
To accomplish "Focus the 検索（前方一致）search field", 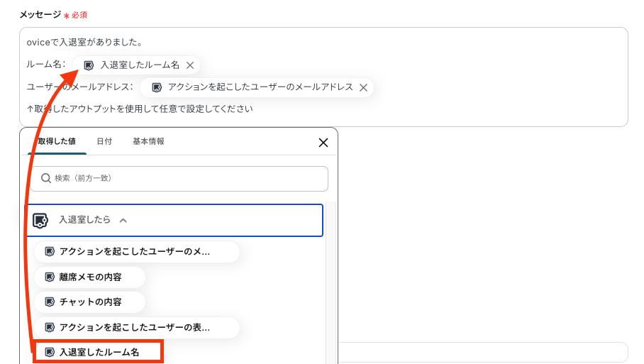I will click(179, 179).
